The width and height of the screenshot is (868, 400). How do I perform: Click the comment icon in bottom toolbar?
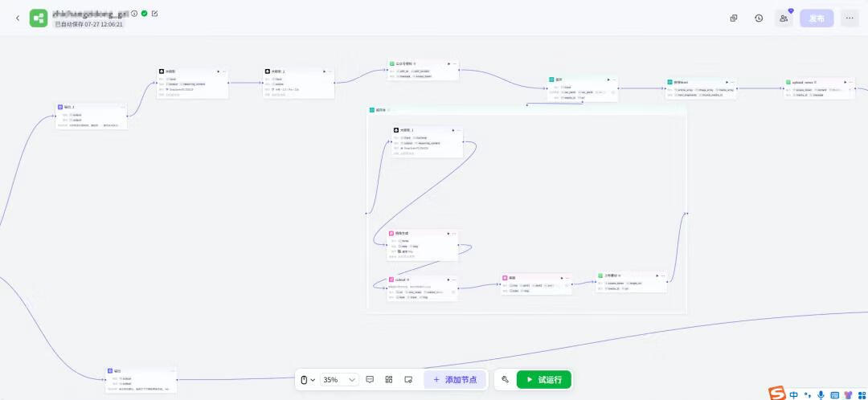370,379
